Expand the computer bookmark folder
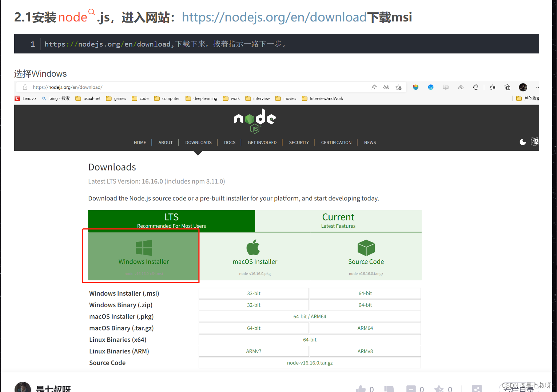The image size is (557, 392). 167,99
